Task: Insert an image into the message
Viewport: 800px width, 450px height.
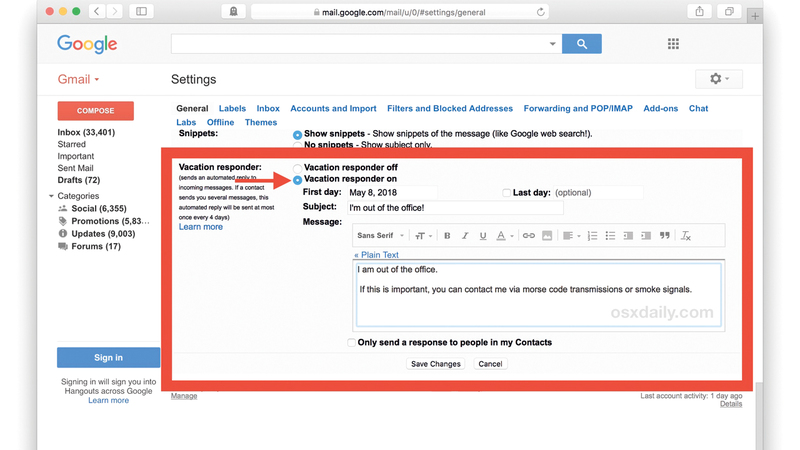Action: 547,236
